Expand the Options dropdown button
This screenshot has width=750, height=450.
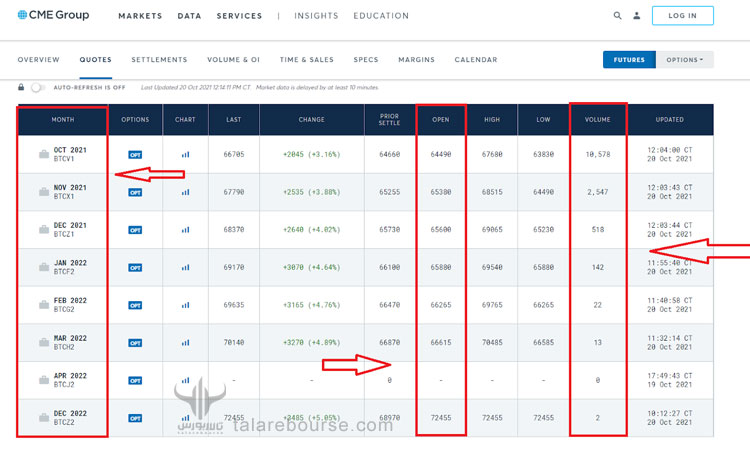click(x=685, y=60)
